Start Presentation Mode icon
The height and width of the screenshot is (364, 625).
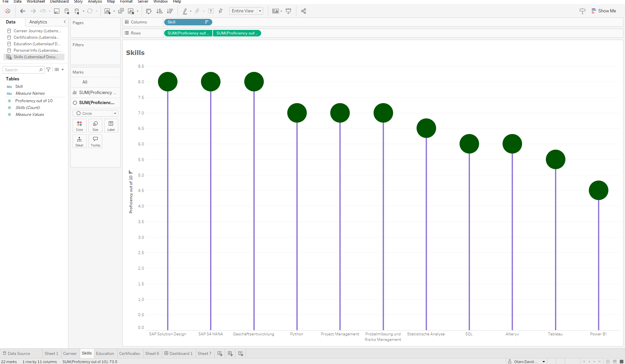tap(288, 11)
